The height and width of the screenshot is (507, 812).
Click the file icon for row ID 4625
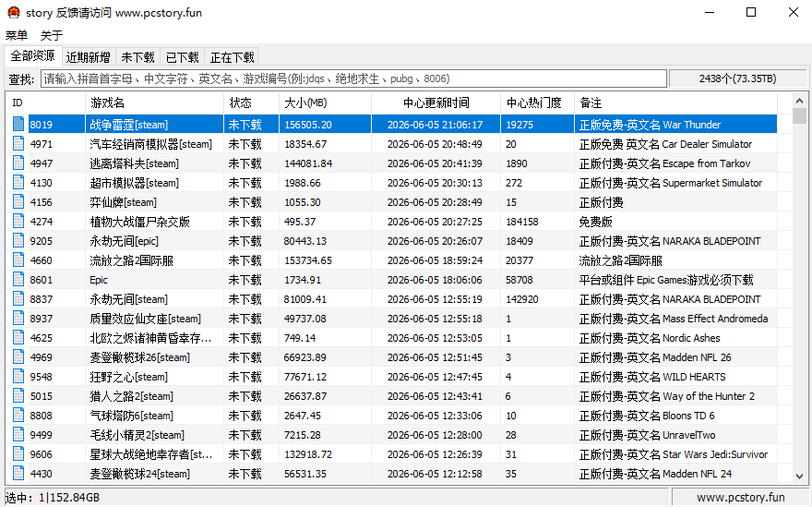(x=18, y=337)
